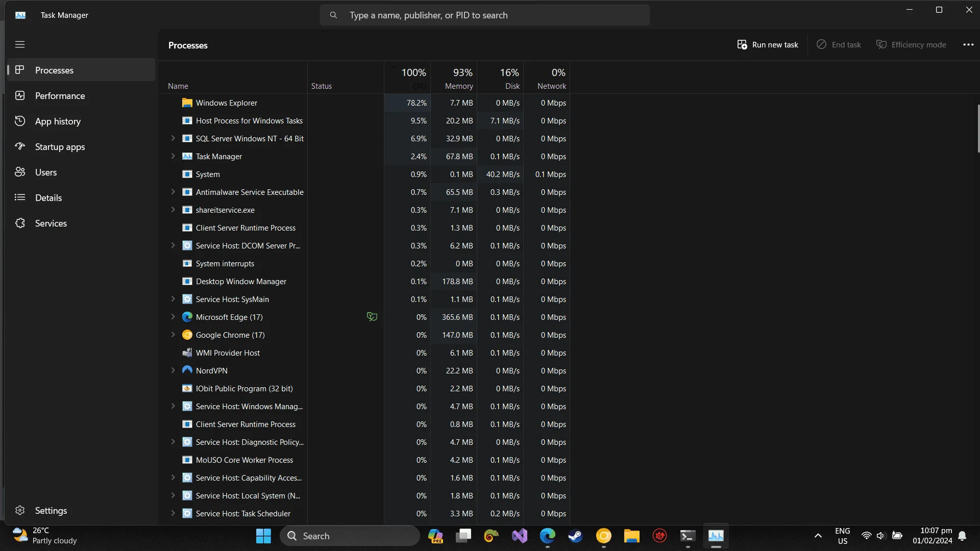Switch to the Processes page
980x551 pixels.
pyautogui.click(x=81, y=70)
